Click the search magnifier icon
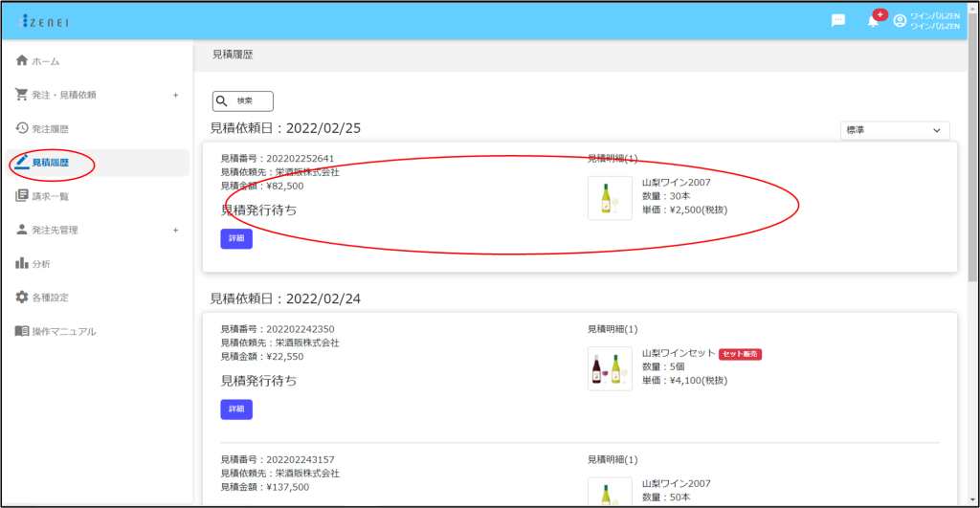Viewport: 980px width, 508px height. [x=221, y=100]
